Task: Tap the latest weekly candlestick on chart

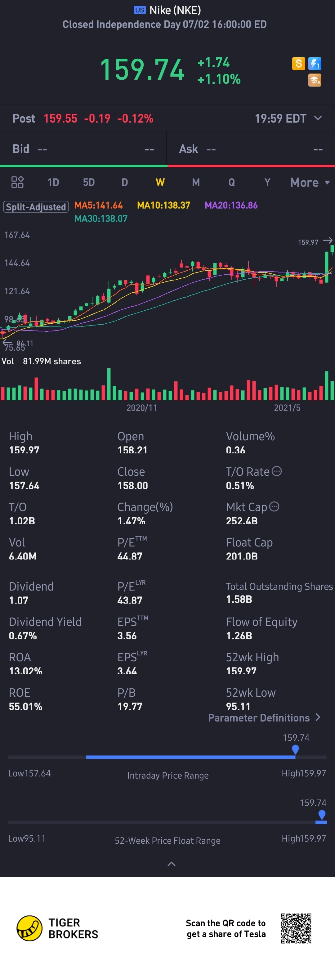Action: click(332, 249)
